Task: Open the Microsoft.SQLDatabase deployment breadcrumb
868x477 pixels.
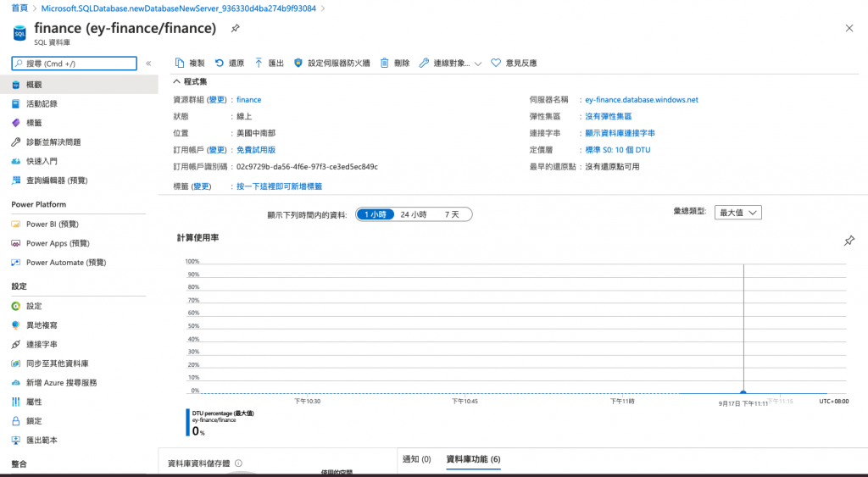Action: click(179, 8)
